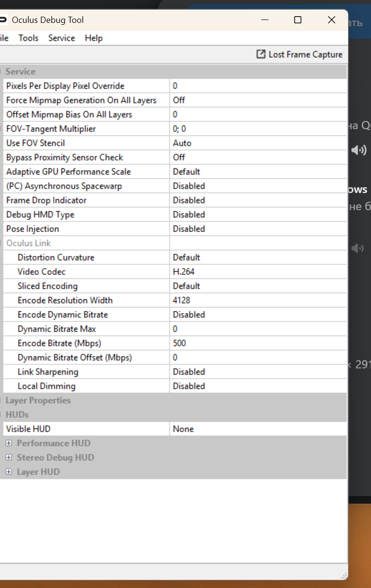Select Pose Injection label
Image resolution: width=371 pixels, height=588 pixels.
point(32,229)
